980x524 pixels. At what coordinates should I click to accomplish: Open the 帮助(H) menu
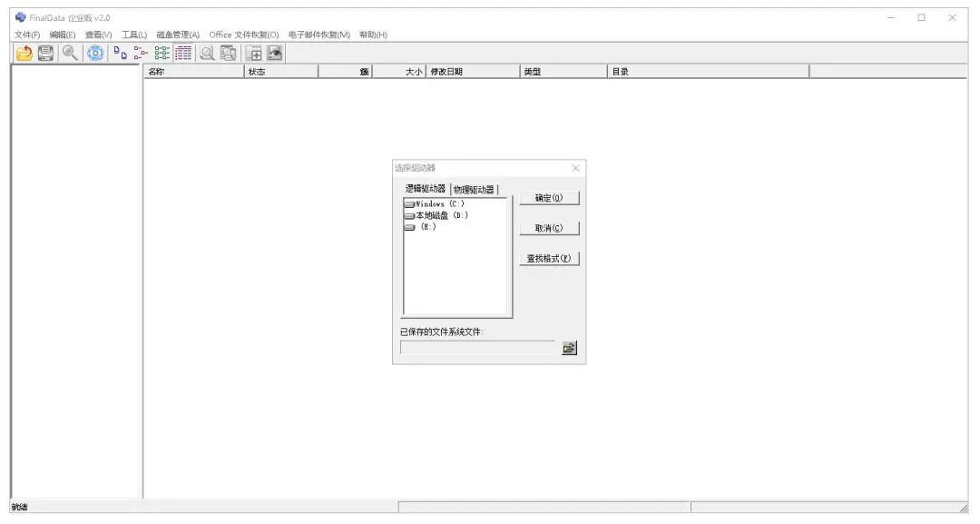[373, 35]
